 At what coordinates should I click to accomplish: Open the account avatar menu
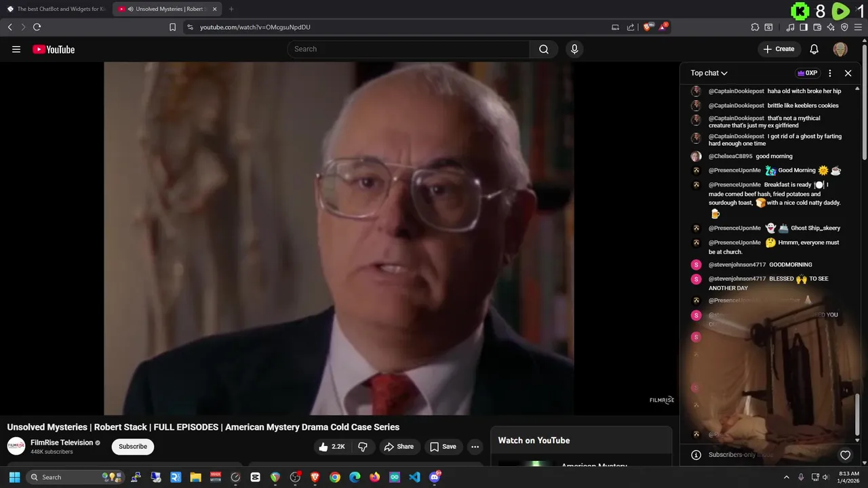click(x=840, y=49)
